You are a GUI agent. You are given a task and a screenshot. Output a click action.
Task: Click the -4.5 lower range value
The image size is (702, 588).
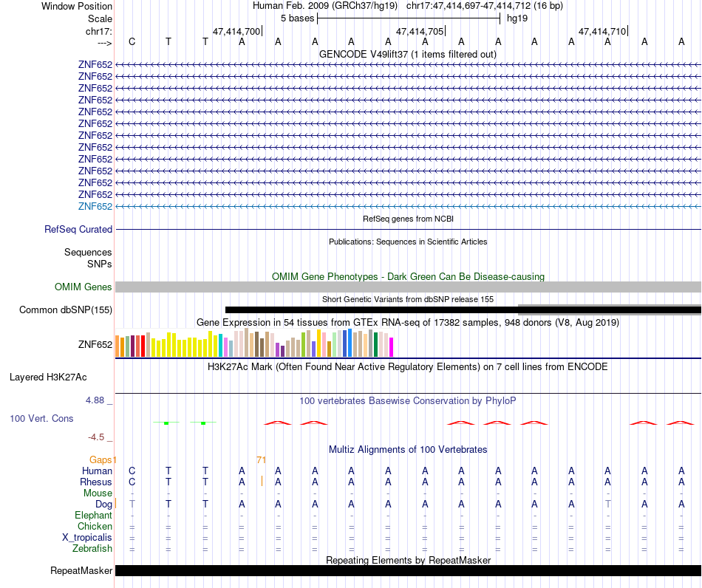[x=96, y=437]
